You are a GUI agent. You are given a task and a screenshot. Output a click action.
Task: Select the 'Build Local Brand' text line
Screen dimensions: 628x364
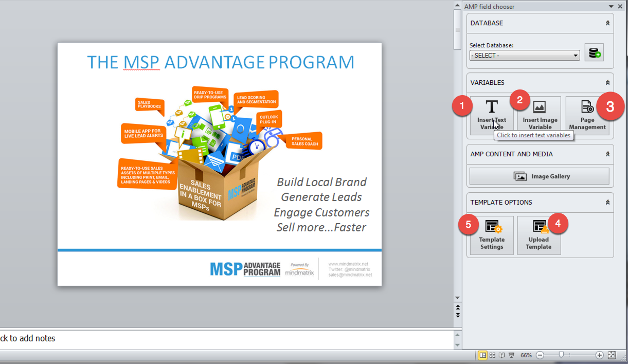tap(321, 182)
